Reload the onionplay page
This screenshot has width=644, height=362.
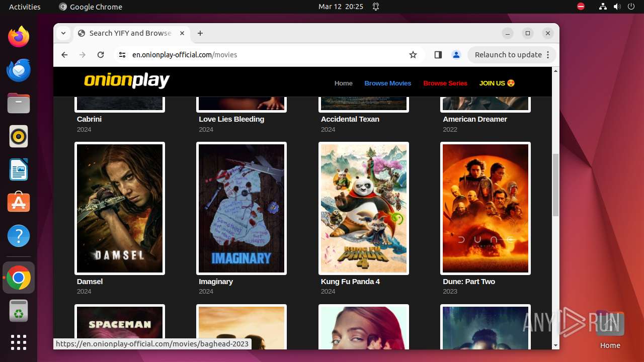(x=101, y=55)
